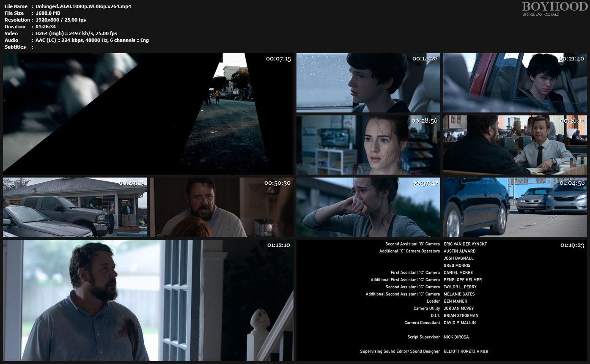The width and height of the screenshot is (590, 364).
Task: Click the H264 (High) video codec line
Action: (x=76, y=33)
